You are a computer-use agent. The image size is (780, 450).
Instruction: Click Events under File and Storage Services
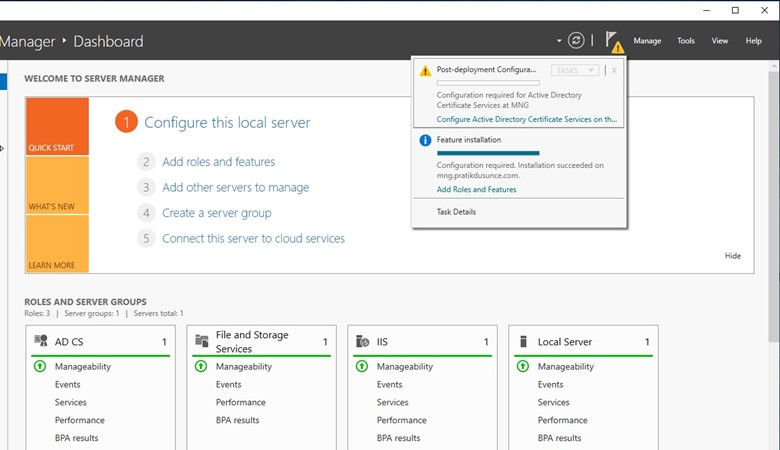tap(228, 384)
